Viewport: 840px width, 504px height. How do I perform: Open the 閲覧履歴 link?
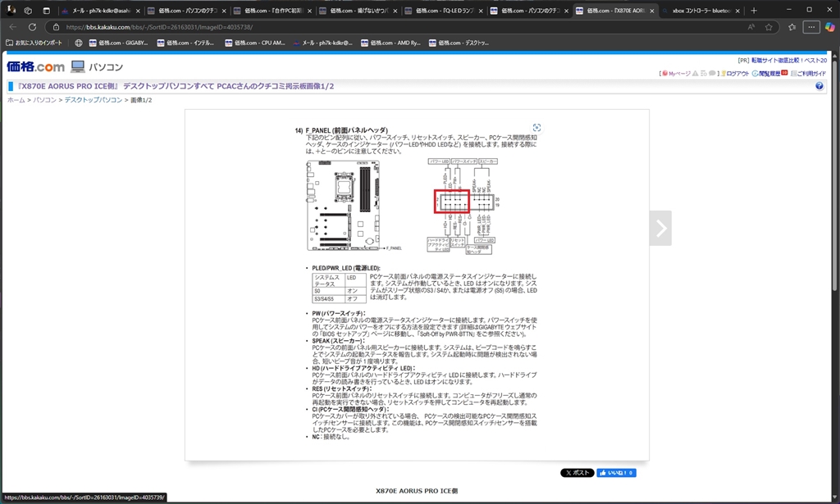tap(769, 73)
